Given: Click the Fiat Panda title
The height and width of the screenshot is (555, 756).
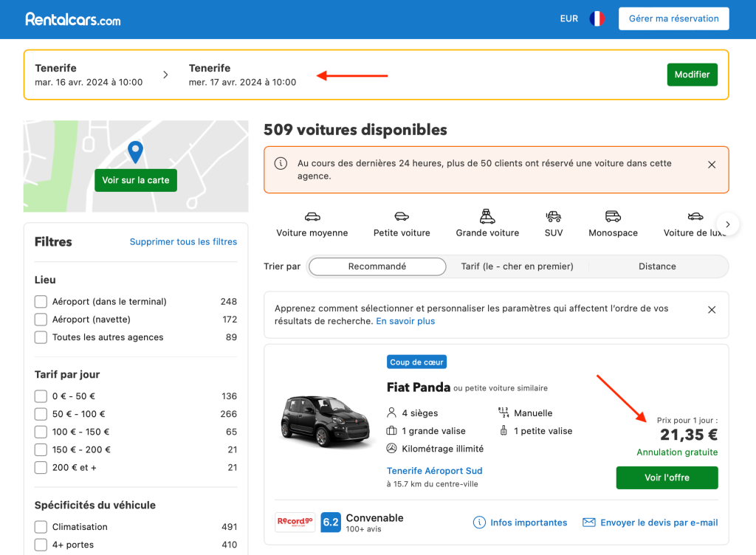Looking at the screenshot, I should tap(419, 387).
